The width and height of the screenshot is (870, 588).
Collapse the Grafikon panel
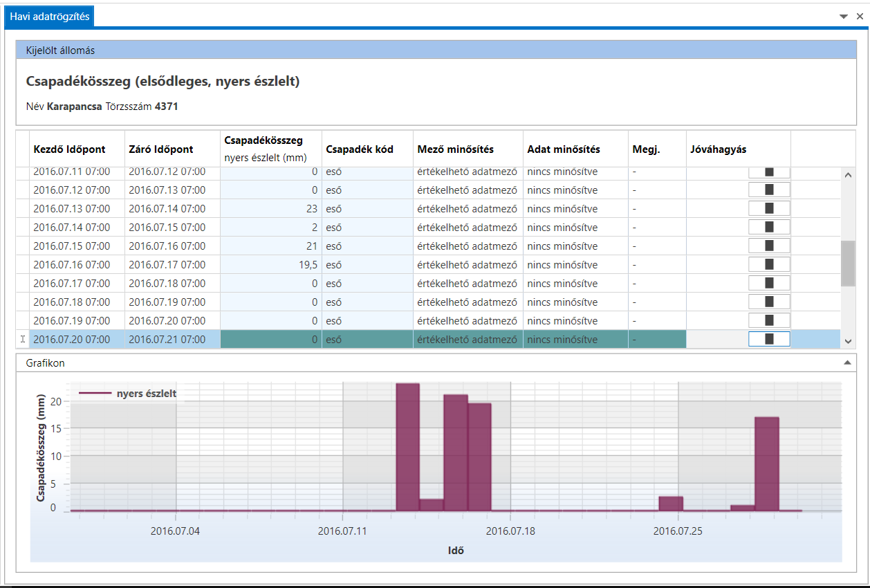pyautogui.click(x=847, y=362)
